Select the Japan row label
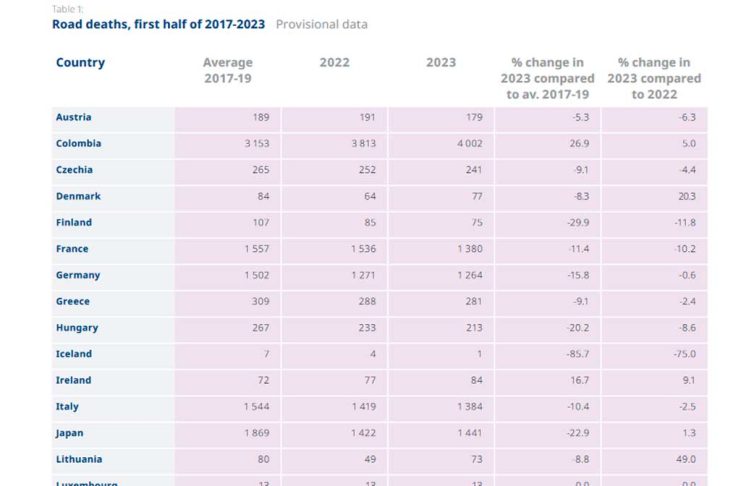Viewport: 741px width, 486px height. pos(70,433)
